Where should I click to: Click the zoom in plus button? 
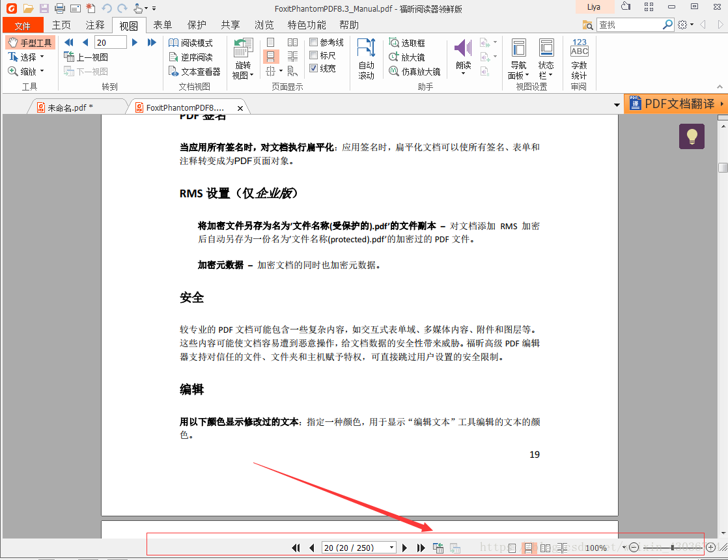(x=710, y=548)
